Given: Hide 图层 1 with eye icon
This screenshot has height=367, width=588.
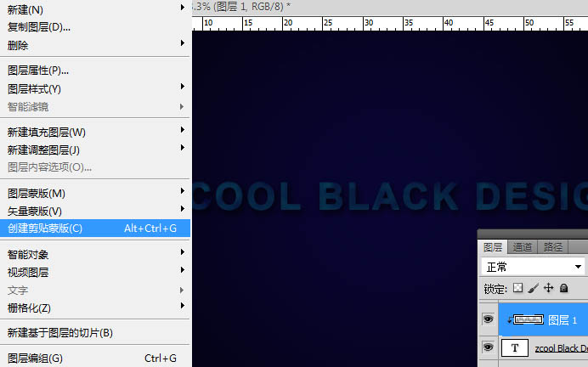Looking at the screenshot, I should click(489, 319).
